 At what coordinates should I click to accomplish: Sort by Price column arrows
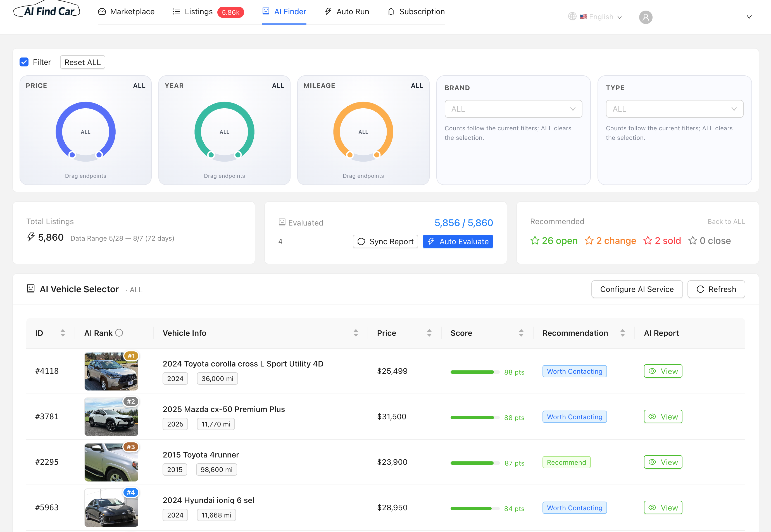coord(429,333)
